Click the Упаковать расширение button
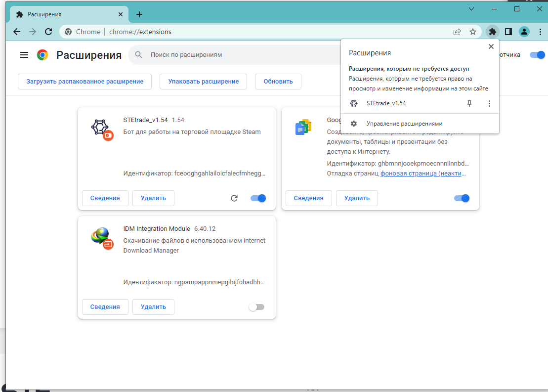 pos(204,82)
